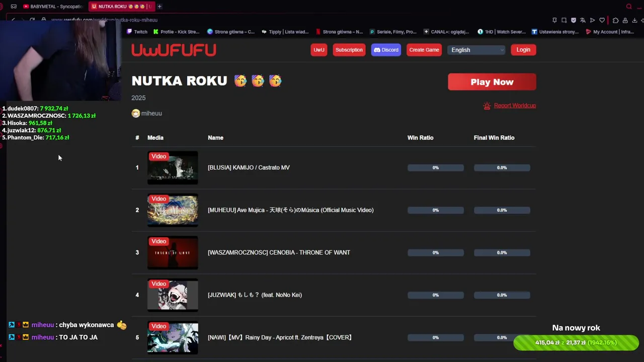Click the pin icon in address bar
This screenshot has height=362, width=644.
[x=554, y=20]
